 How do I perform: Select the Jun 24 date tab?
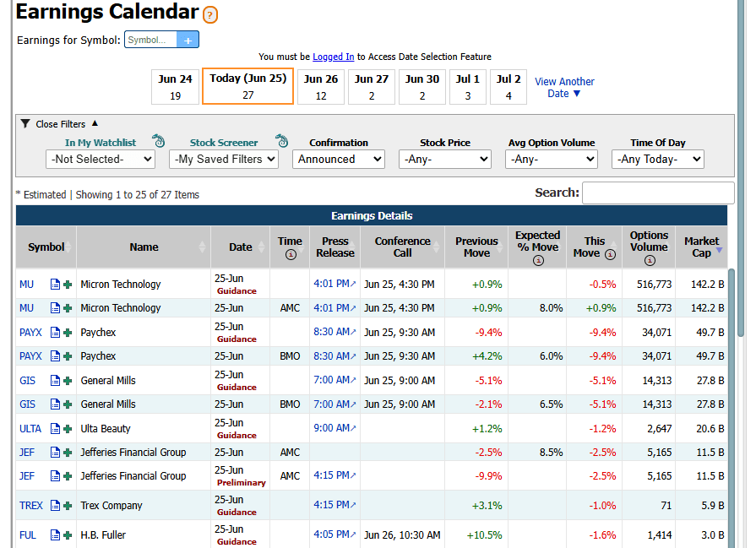point(175,87)
